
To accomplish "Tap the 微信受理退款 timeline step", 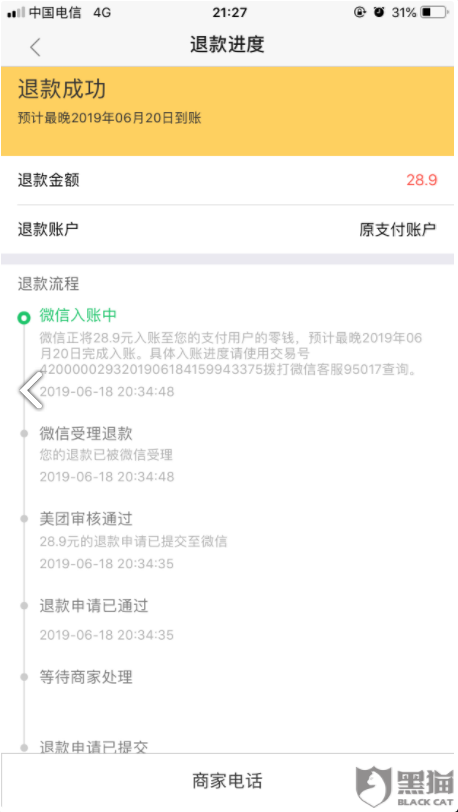I will 107,454.
